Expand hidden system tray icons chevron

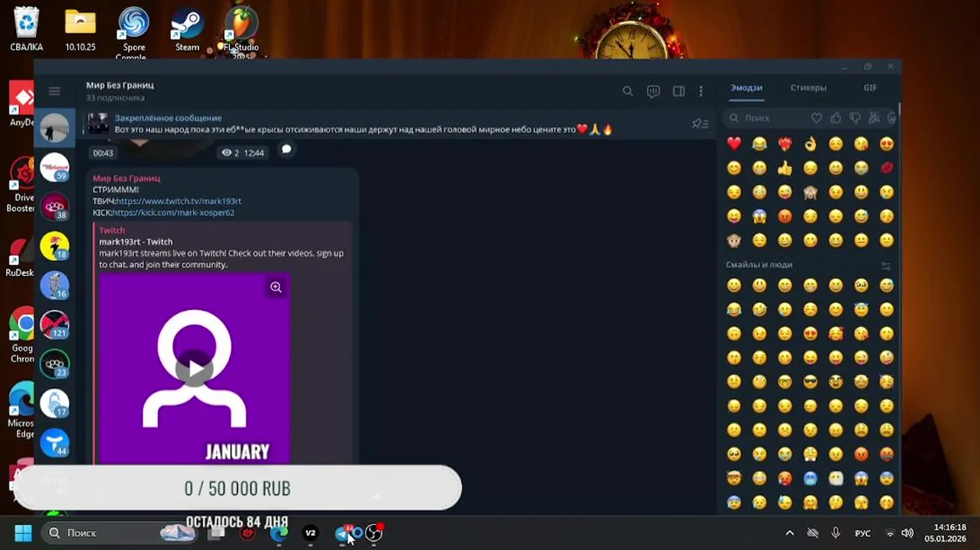[790, 533]
